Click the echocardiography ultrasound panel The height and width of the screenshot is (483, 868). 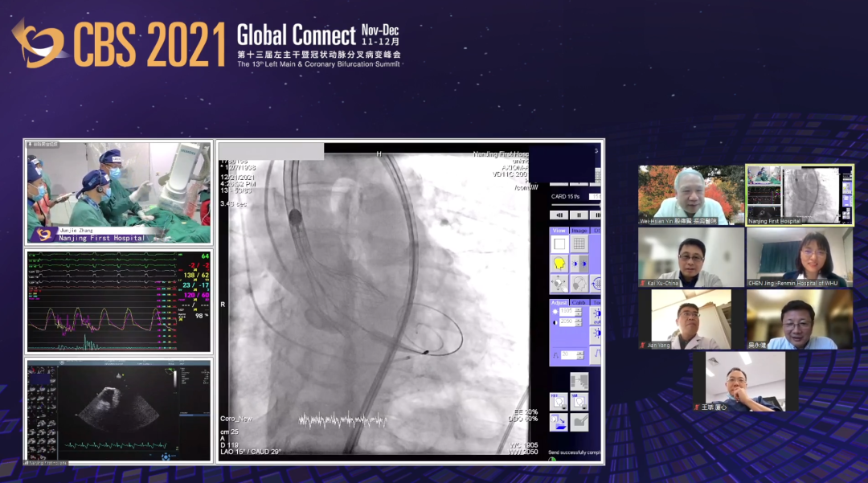click(119, 408)
